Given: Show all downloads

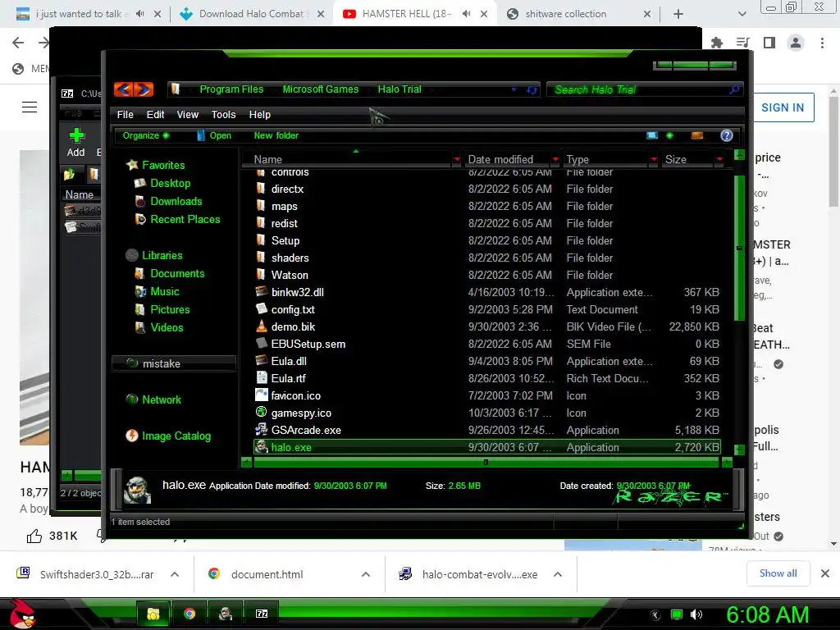Looking at the screenshot, I should click(778, 573).
